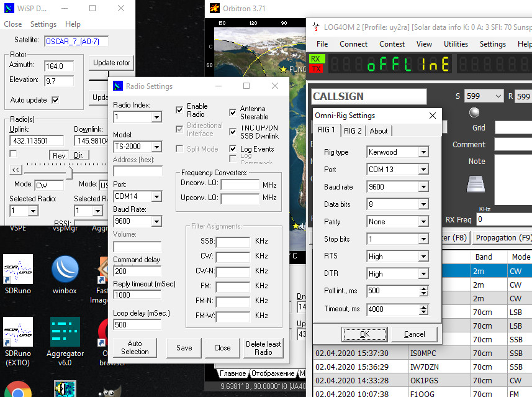This screenshot has height=397, width=532.
Task: Click the WiSP window title icon
Action: 9,8
